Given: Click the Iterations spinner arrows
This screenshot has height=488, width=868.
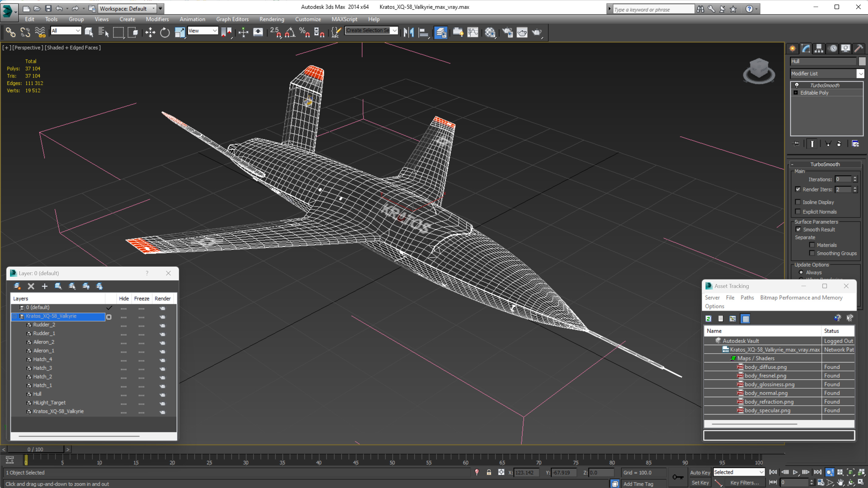Looking at the screenshot, I should pyautogui.click(x=855, y=179).
